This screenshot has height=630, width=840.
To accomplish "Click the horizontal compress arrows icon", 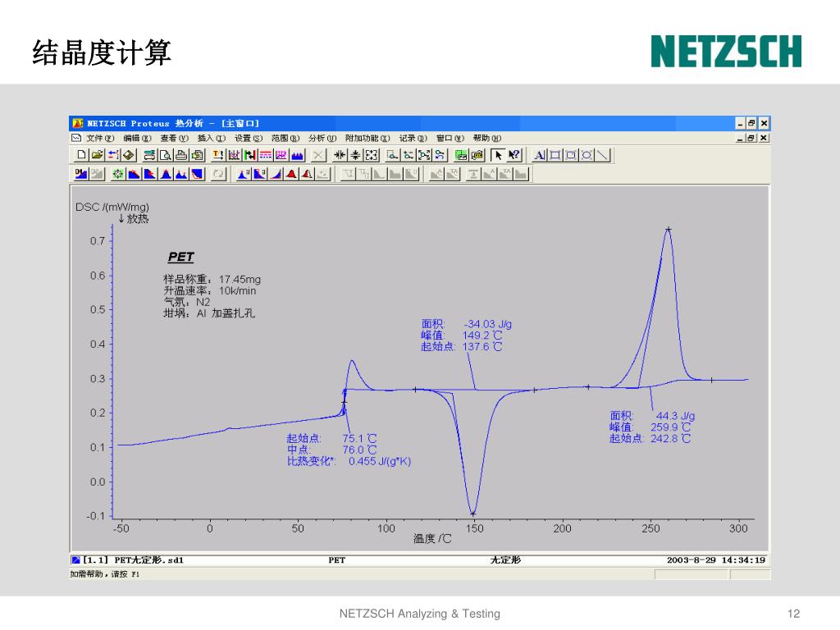I will (x=340, y=155).
